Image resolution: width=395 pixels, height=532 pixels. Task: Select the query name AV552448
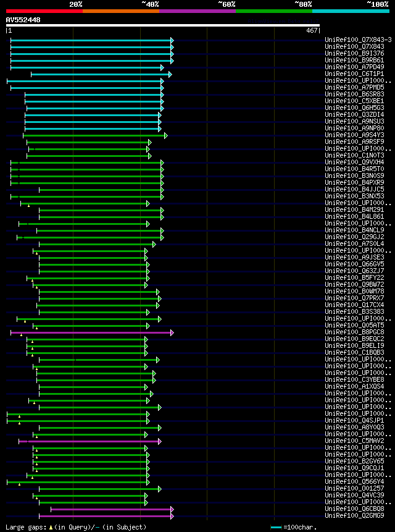tap(23, 20)
